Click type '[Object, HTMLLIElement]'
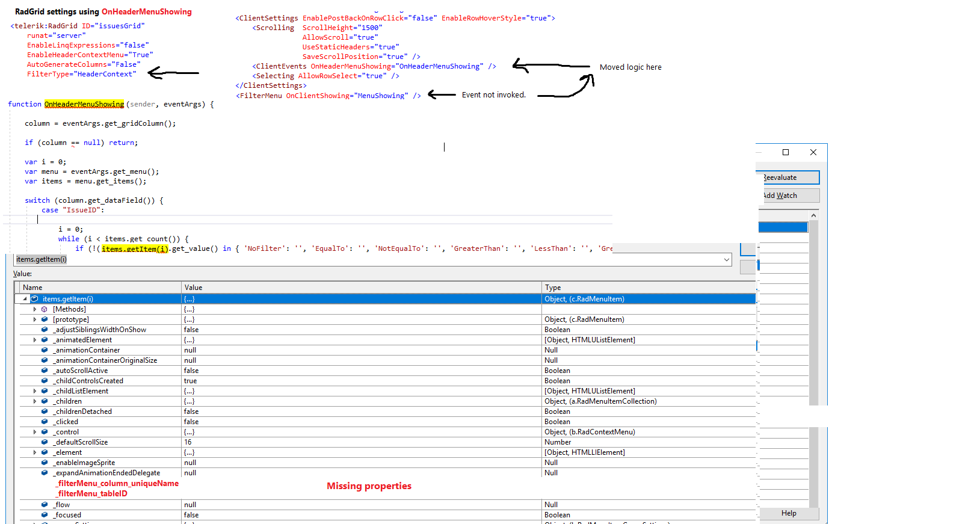The image size is (980, 524). pyautogui.click(x=585, y=452)
